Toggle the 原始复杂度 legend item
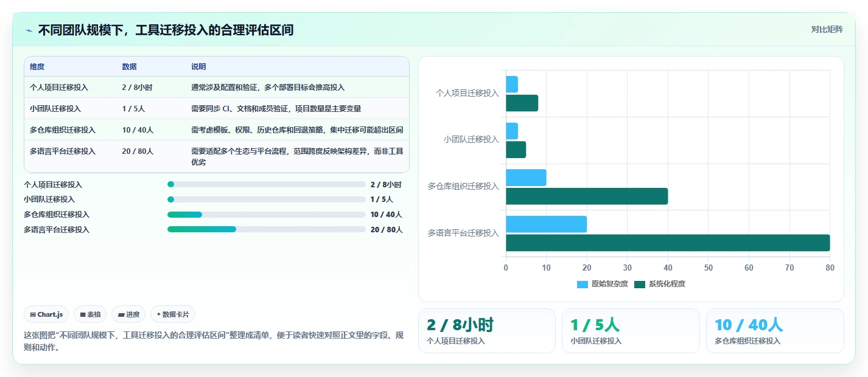This screenshot has width=868, height=377. tap(603, 284)
